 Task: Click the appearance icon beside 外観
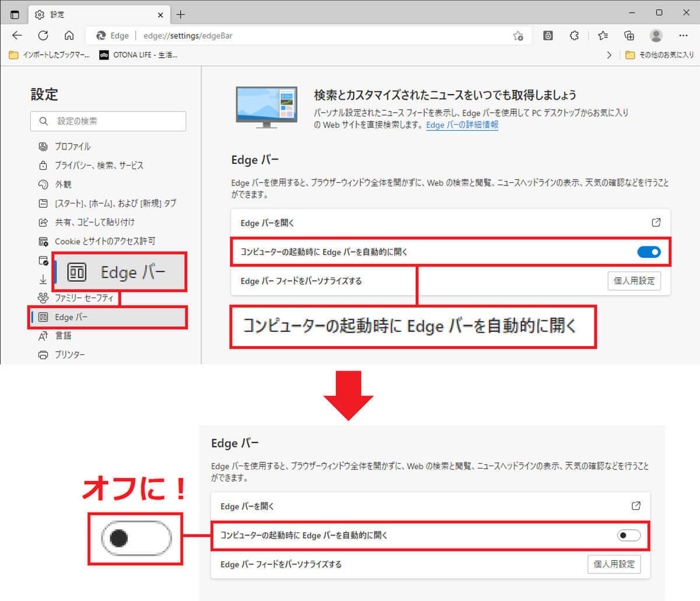43,184
